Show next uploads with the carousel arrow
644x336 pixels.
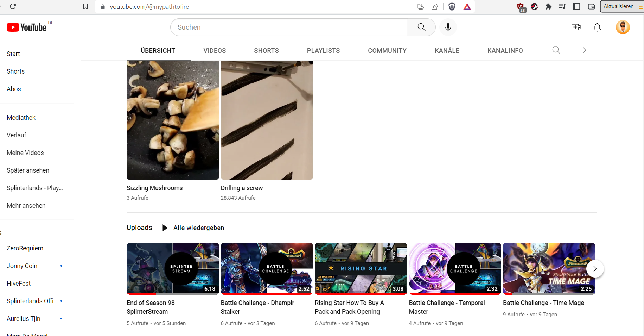pos(595,269)
